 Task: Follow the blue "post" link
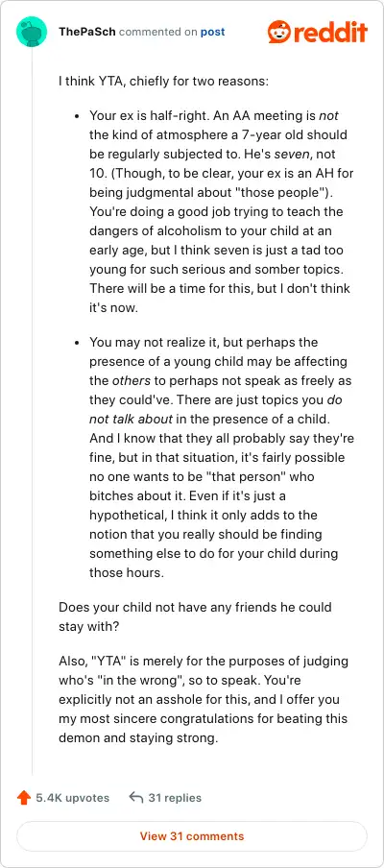(x=212, y=32)
